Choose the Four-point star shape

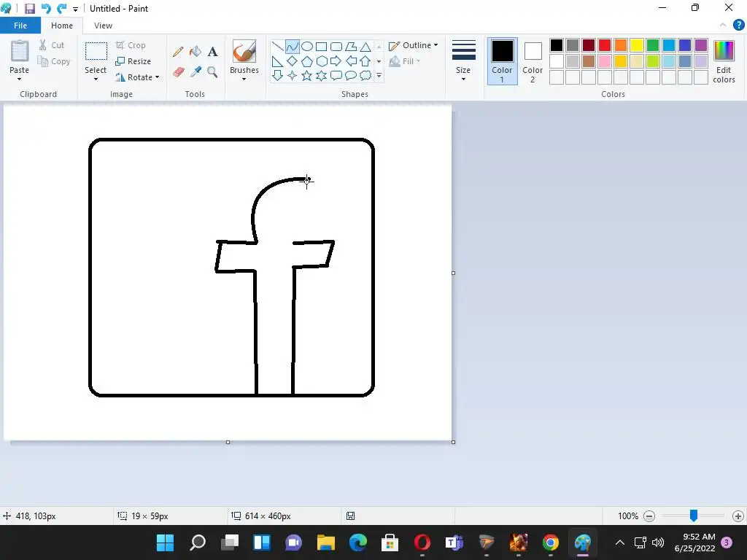tap(292, 75)
